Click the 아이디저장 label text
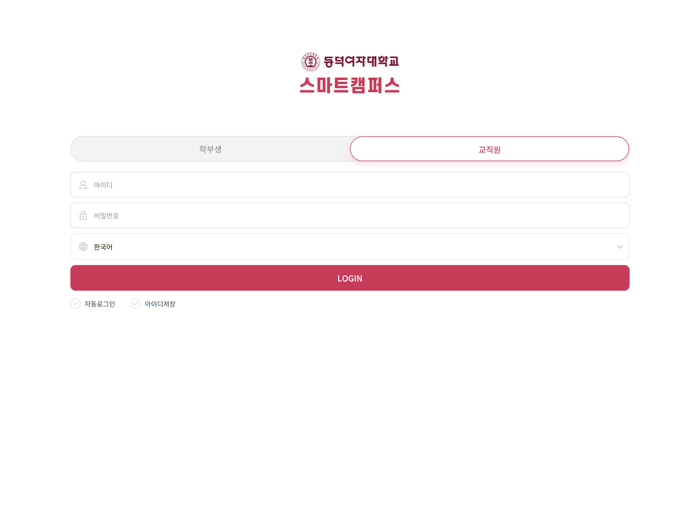Image resolution: width=700 pixels, height=525 pixels. 160,304
